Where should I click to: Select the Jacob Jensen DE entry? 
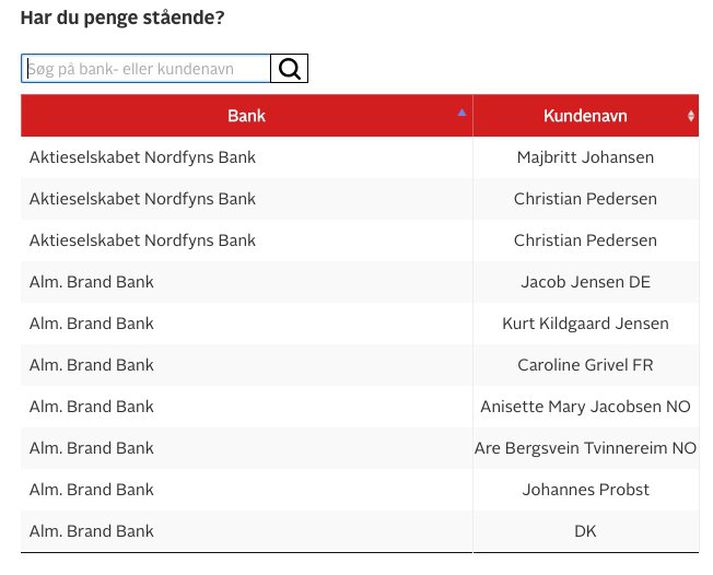(x=586, y=282)
